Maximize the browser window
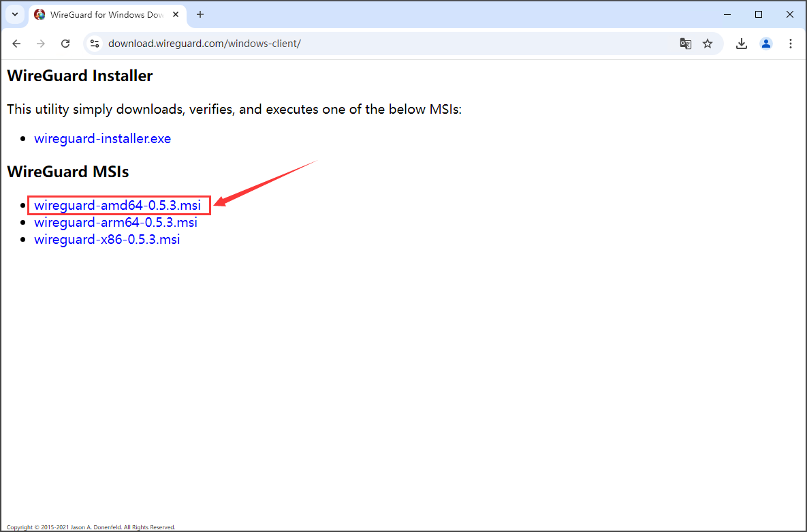Image resolution: width=807 pixels, height=532 pixels. pyautogui.click(x=759, y=14)
